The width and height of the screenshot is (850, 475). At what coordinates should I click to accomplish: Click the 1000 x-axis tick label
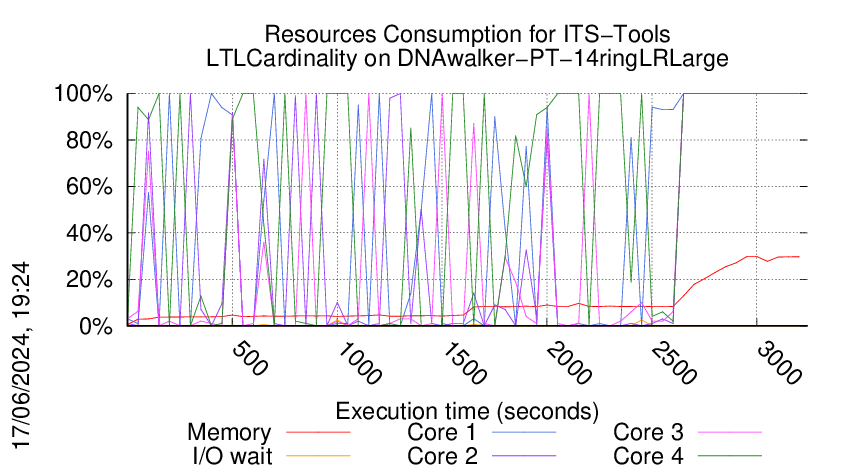(359, 363)
